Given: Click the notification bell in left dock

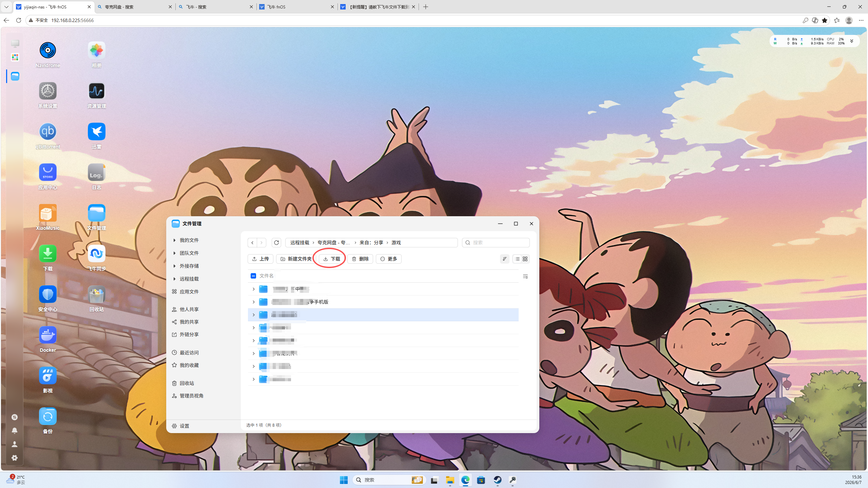Looking at the screenshot, I should pyautogui.click(x=15, y=431).
